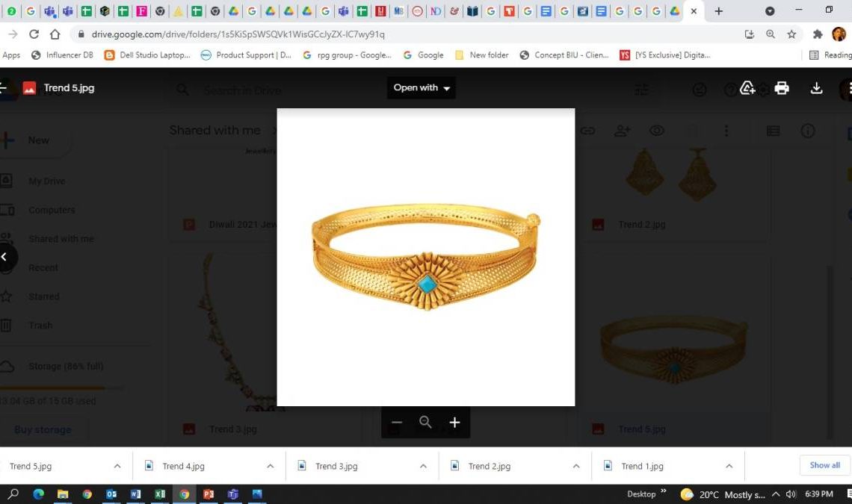Screen dimensions: 852x504
Task: Open the YS Exclusive bookmark
Action: tap(665, 55)
